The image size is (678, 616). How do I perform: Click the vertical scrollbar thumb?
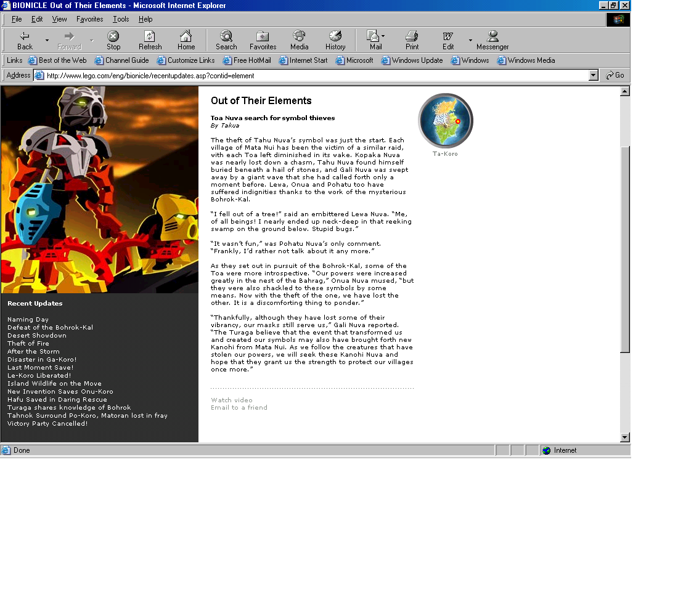pyautogui.click(x=625, y=250)
